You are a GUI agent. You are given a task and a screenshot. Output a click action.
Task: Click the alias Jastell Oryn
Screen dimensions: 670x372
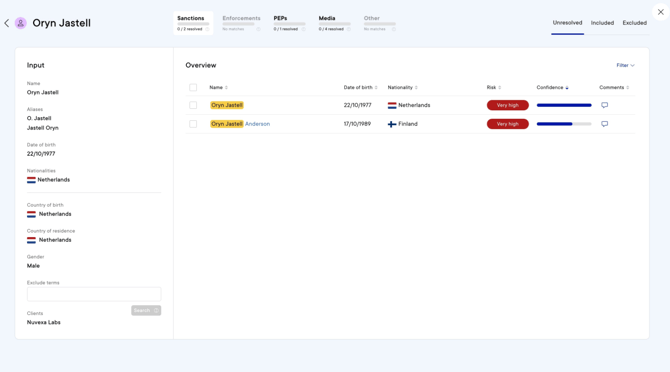tap(43, 128)
